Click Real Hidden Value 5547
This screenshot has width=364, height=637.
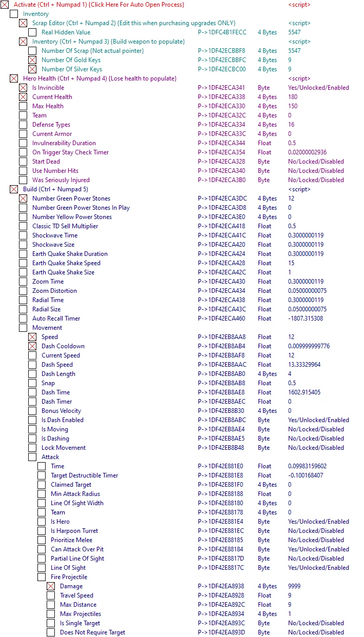(294, 32)
